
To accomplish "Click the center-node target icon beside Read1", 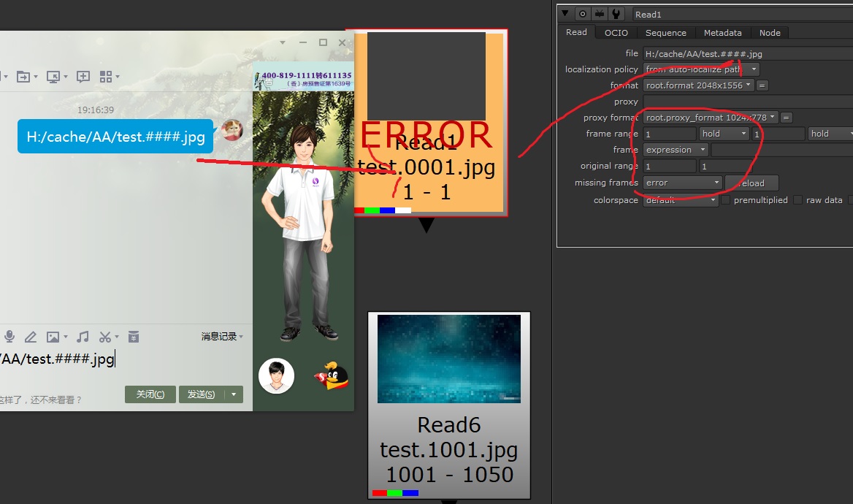I will tap(583, 14).
